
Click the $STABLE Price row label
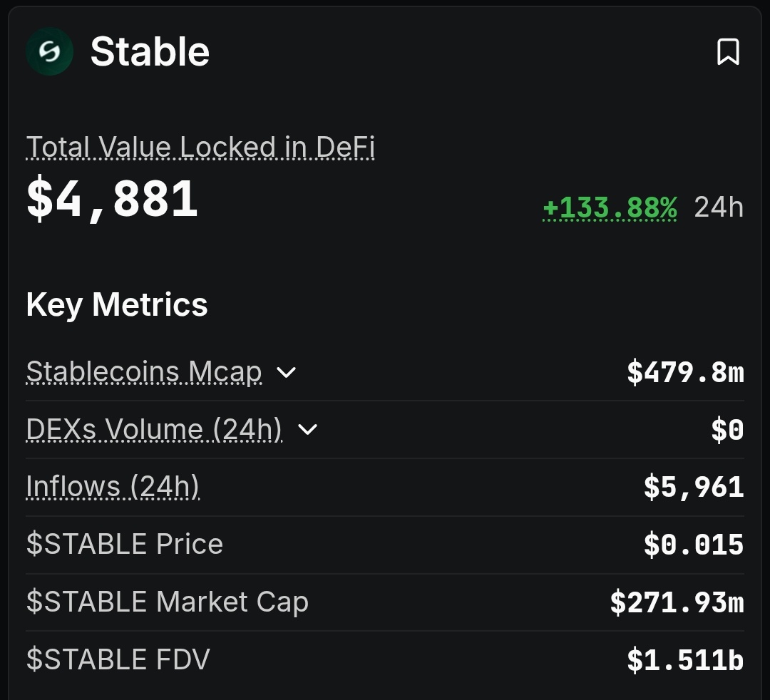point(125,545)
